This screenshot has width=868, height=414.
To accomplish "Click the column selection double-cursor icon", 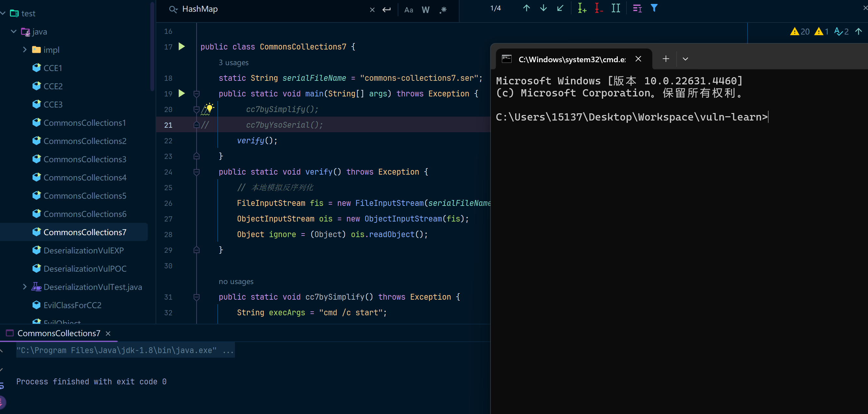I will [616, 8].
